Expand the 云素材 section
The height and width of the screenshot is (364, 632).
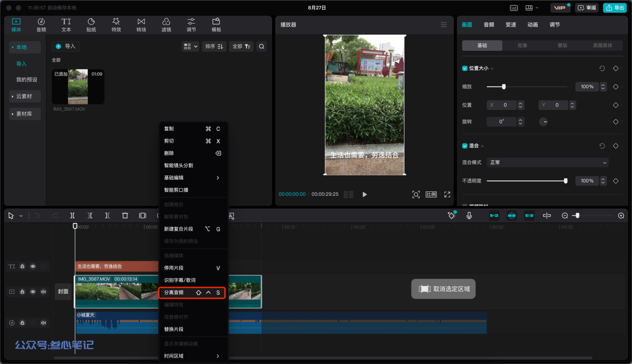click(25, 96)
